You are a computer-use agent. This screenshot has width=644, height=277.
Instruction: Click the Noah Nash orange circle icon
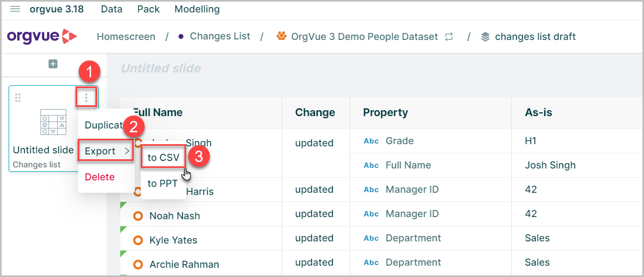(139, 216)
